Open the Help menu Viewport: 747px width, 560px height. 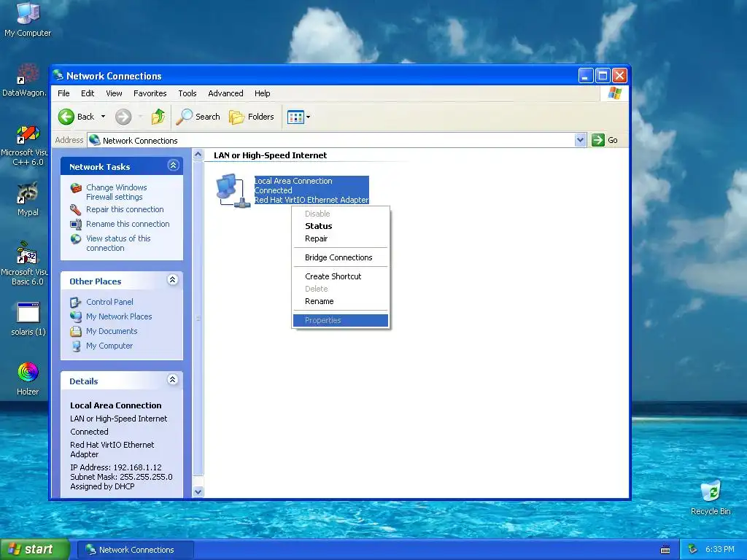[x=262, y=93]
